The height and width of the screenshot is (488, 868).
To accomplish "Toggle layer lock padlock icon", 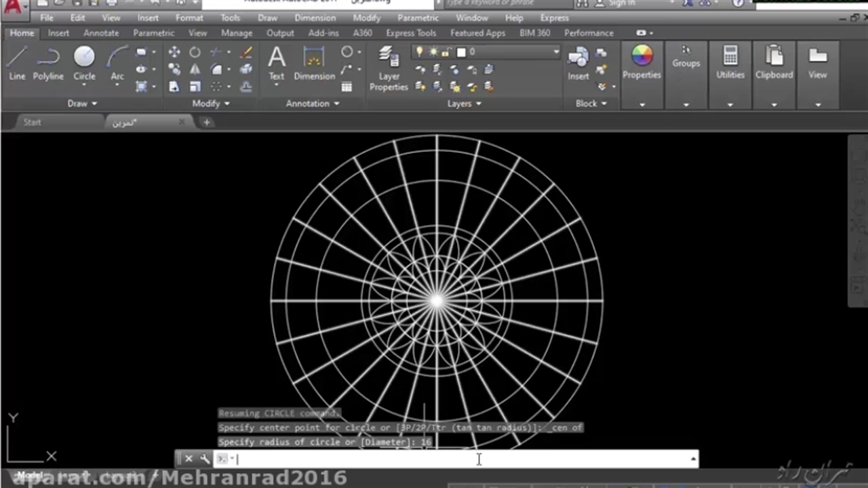I will point(446,52).
